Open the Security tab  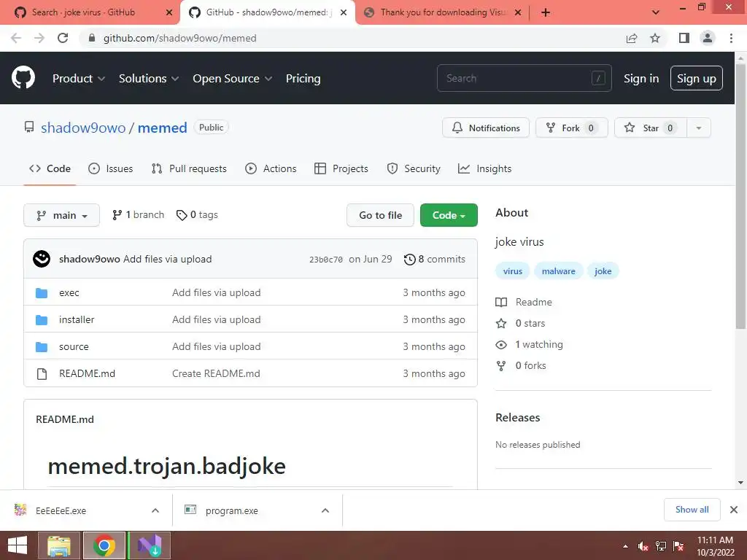pyautogui.click(x=414, y=168)
